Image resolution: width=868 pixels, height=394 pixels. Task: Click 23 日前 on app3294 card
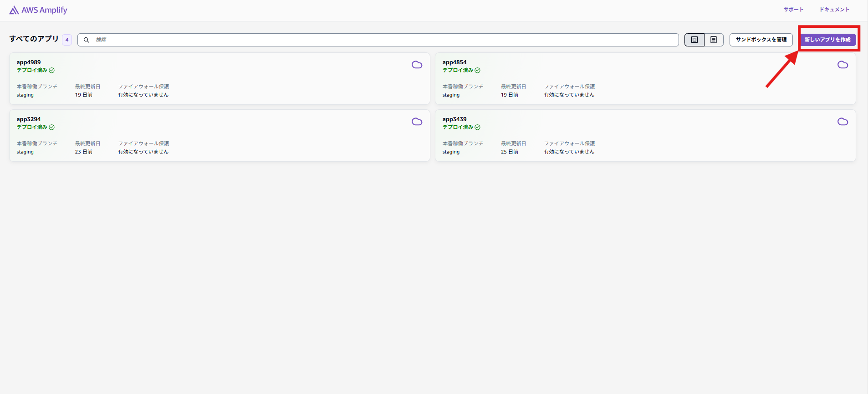[84, 152]
